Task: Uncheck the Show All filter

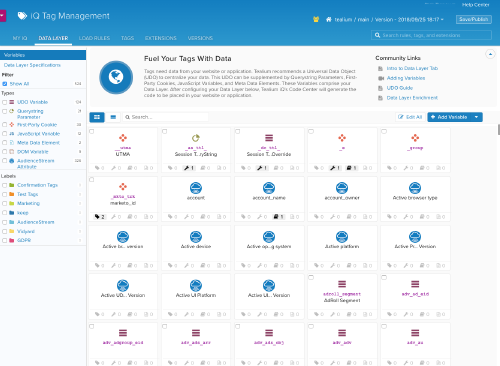Action: click(5, 84)
